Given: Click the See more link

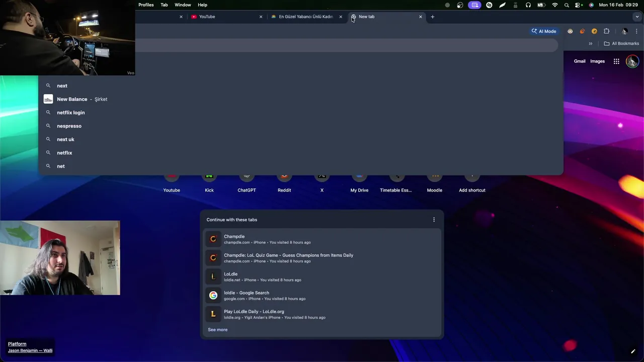Looking at the screenshot, I should click(x=217, y=330).
